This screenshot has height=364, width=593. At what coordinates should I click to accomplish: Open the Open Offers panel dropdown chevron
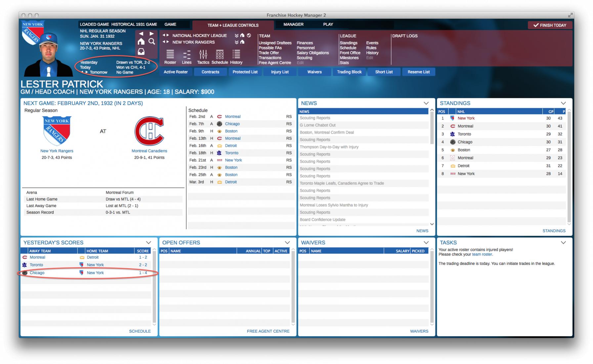click(287, 243)
